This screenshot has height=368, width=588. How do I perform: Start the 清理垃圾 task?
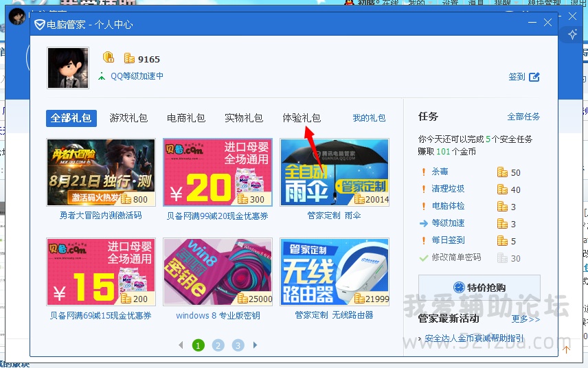pos(448,189)
